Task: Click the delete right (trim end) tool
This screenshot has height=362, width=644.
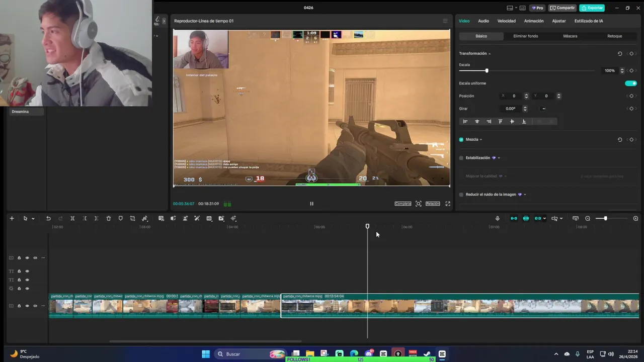Action: pos(96,218)
